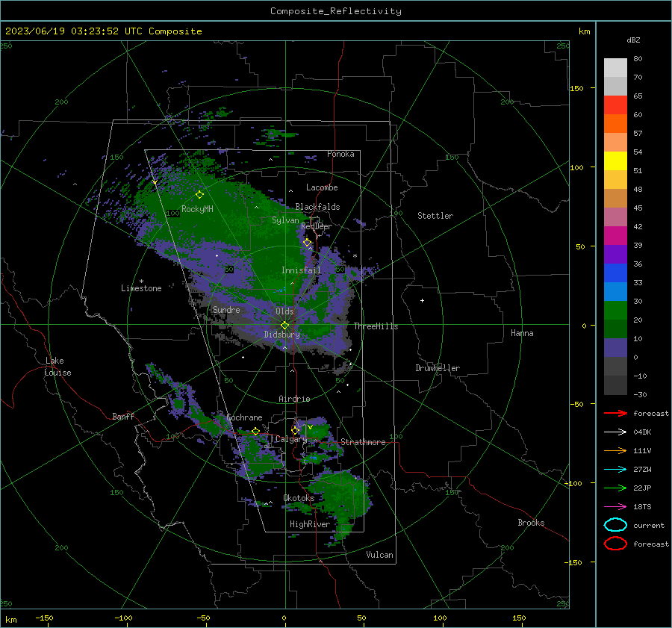This screenshot has width=672, height=628.
Task: Click the orange 111V arrow icon
Action: [615, 450]
